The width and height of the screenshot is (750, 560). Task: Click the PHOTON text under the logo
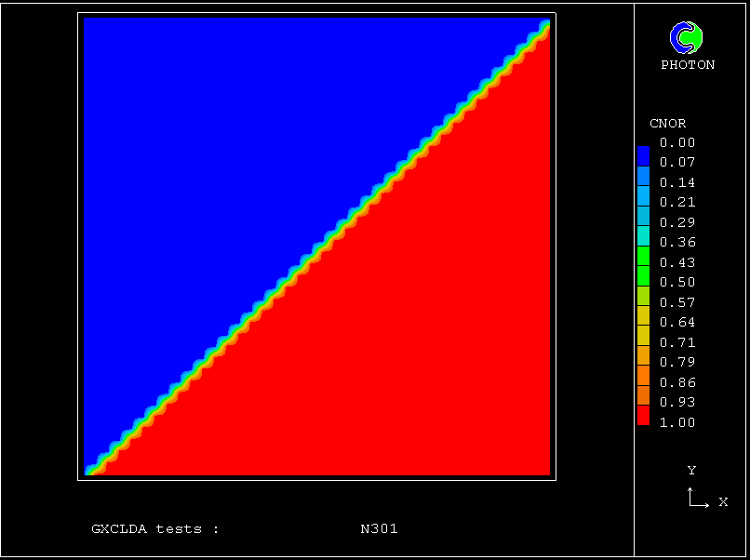click(x=688, y=65)
